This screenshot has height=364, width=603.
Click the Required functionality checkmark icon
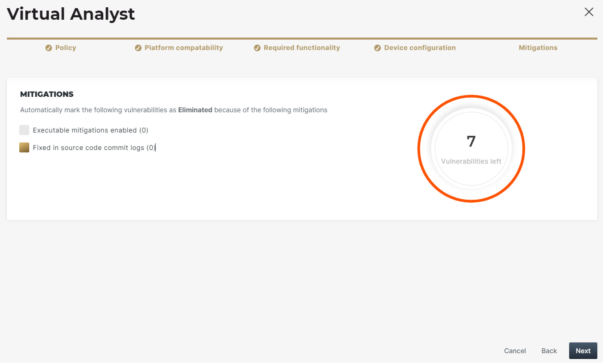(x=257, y=48)
